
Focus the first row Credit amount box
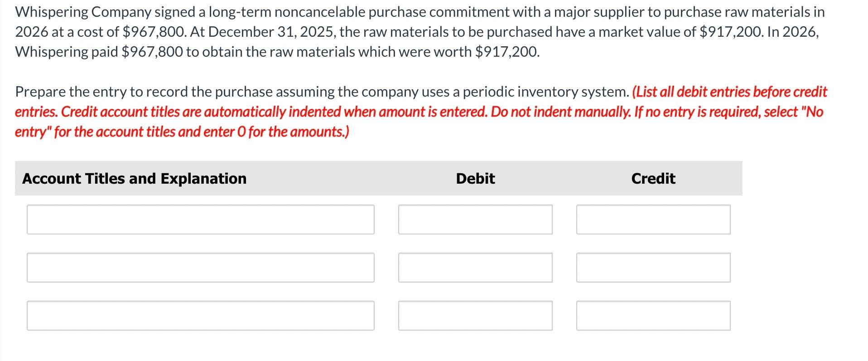[653, 220]
